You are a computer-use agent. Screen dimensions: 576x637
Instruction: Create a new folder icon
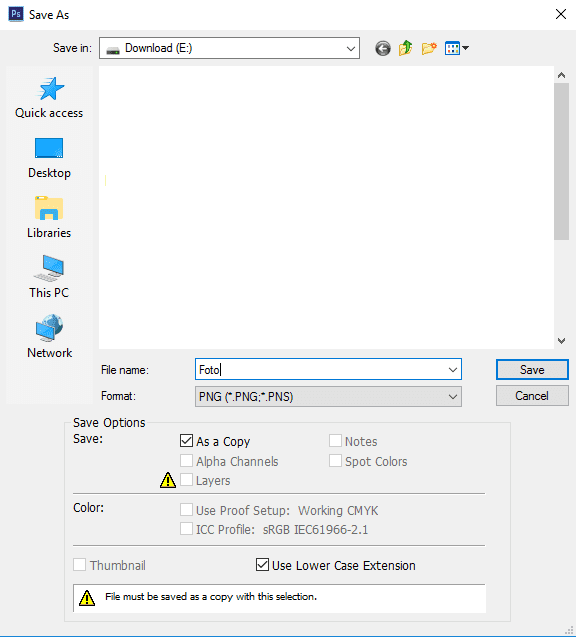pos(429,48)
